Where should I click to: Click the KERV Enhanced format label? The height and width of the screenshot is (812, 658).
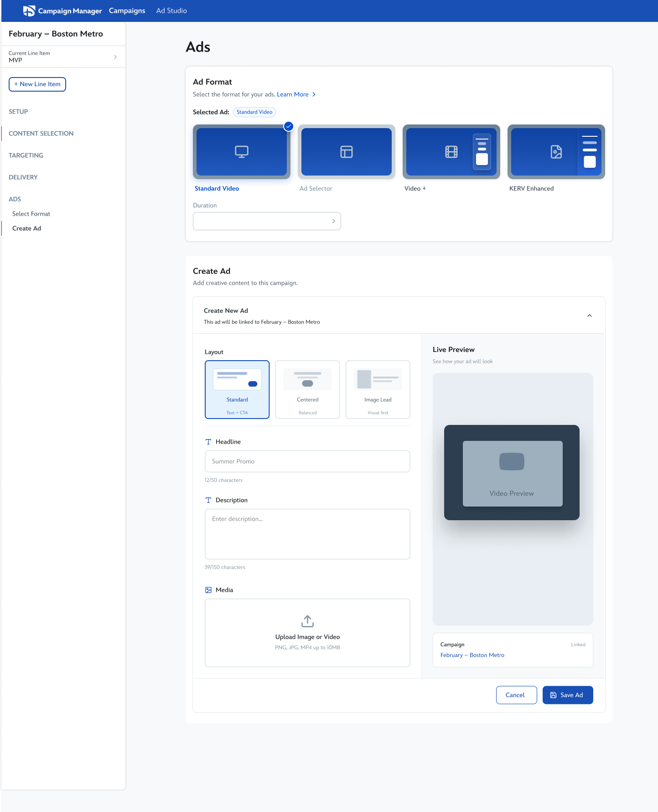click(531, 188)
